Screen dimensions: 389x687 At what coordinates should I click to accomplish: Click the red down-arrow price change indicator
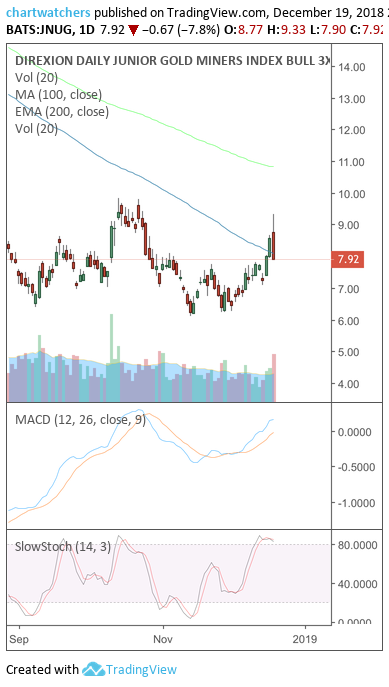click(x=133, y=31)
